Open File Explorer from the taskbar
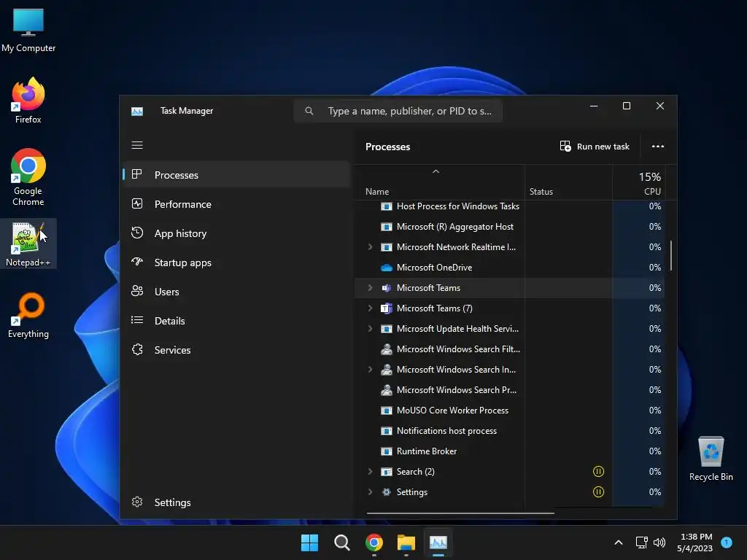 [x=406, y=542]
